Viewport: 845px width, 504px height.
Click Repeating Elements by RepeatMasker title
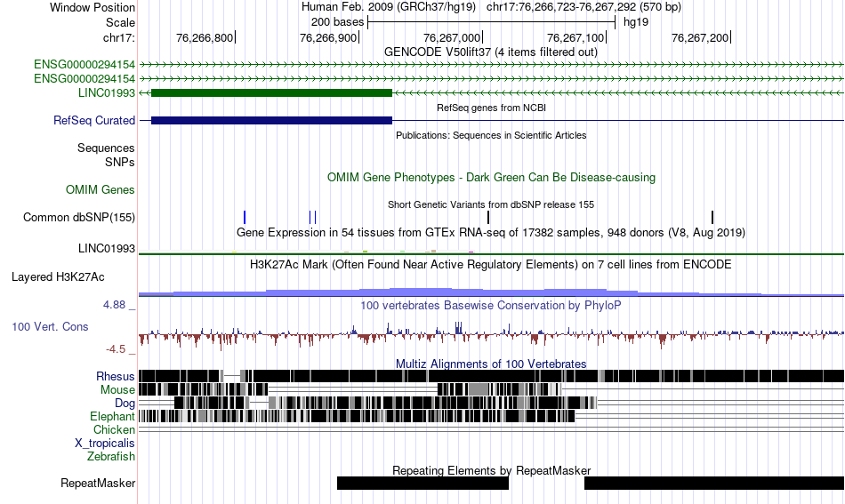(x=491, y=470)
